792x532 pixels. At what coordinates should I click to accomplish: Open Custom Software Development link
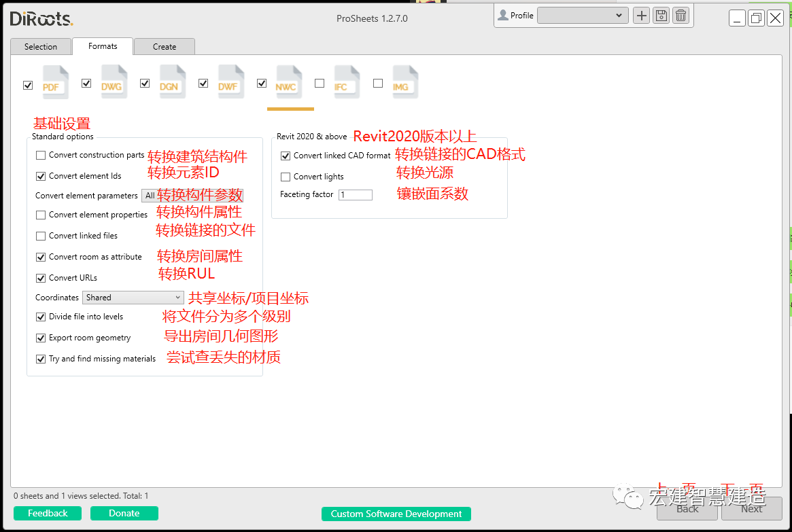[x=396, y=514]
